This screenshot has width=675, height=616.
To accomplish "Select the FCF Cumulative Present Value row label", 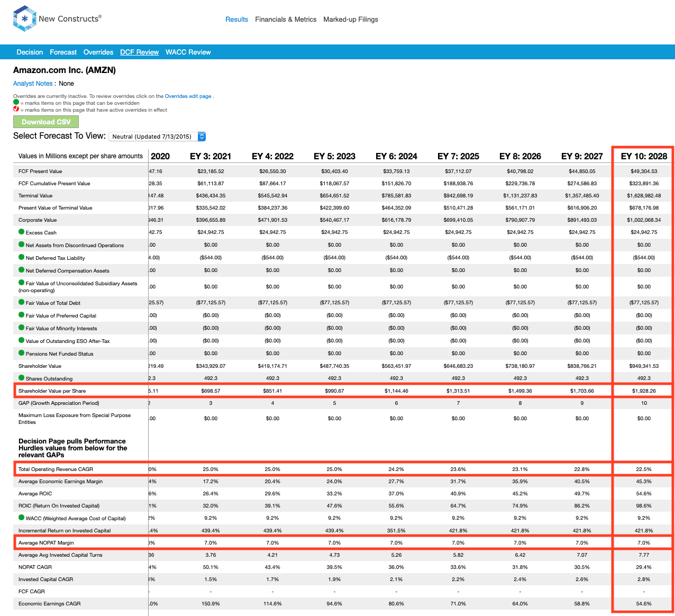I will [54, 184].
